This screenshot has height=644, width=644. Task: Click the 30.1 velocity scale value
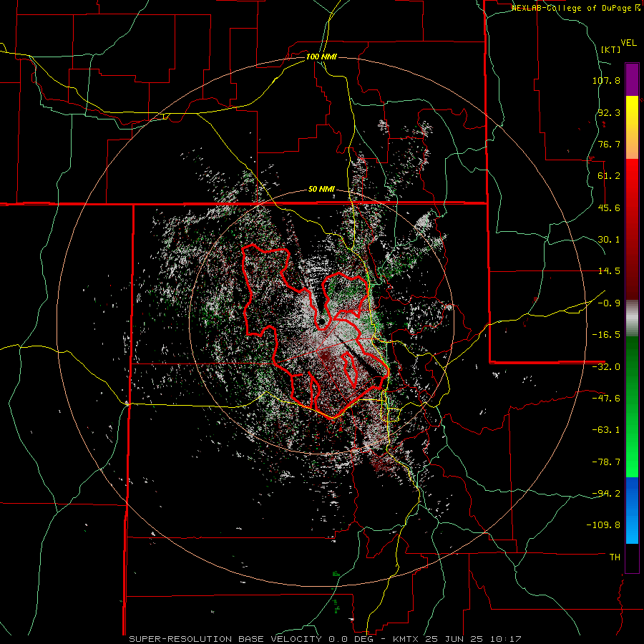[x=609, y=240]
